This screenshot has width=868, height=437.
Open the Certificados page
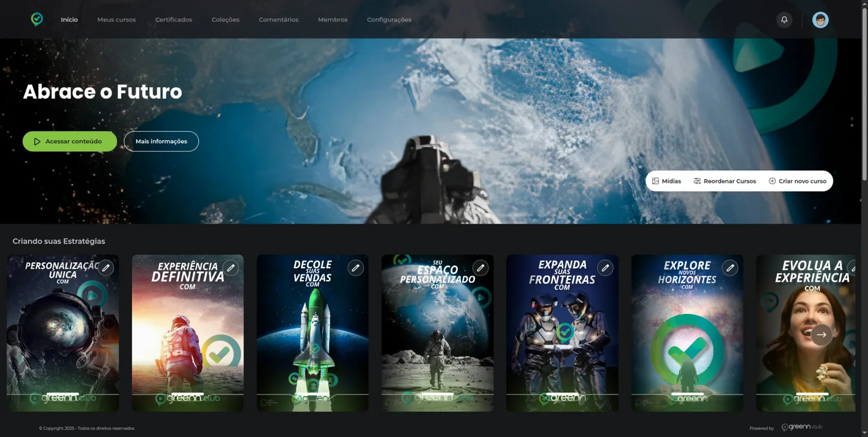[174, 20]
